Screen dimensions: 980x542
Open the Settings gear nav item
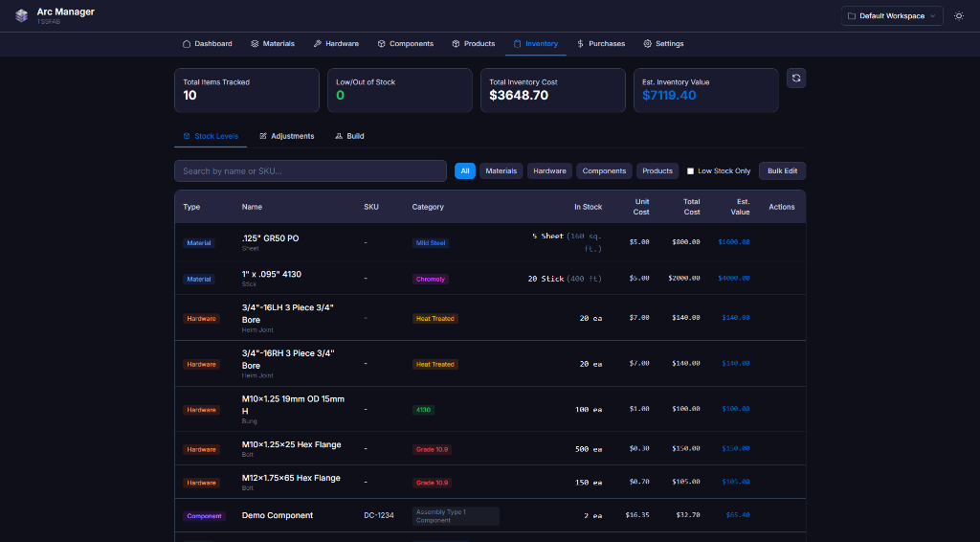click(663, 44)
